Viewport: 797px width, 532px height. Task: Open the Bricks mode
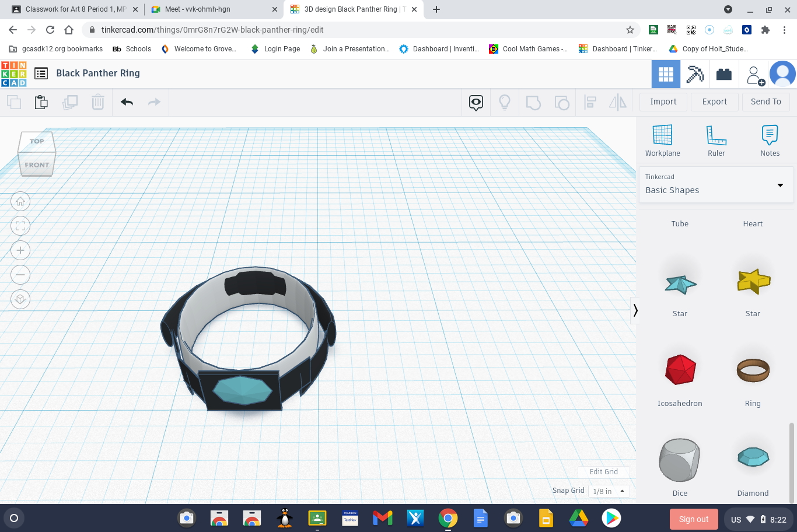(724, 74)
